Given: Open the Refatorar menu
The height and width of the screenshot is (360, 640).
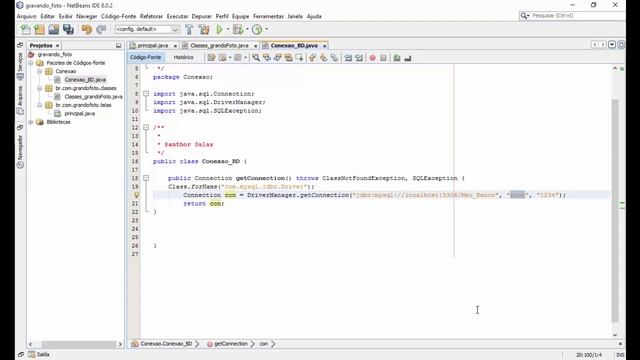Looking at the screenshot, I should [151, 16].
